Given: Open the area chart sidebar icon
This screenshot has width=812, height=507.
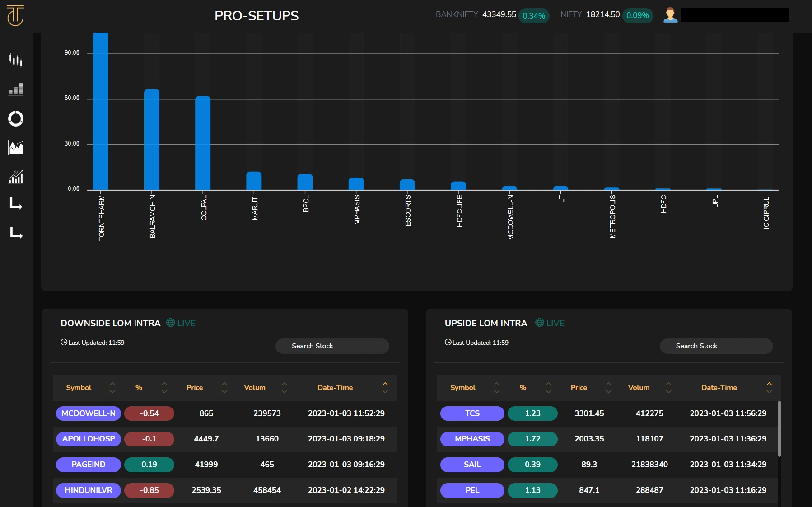Looking at the screenshot, I should coord(16,148).
